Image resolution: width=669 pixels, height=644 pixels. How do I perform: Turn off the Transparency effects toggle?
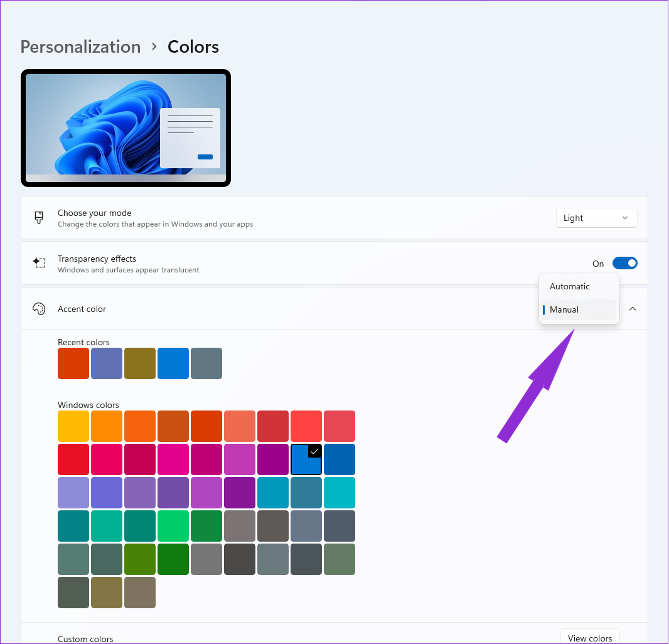coord(624,264)
